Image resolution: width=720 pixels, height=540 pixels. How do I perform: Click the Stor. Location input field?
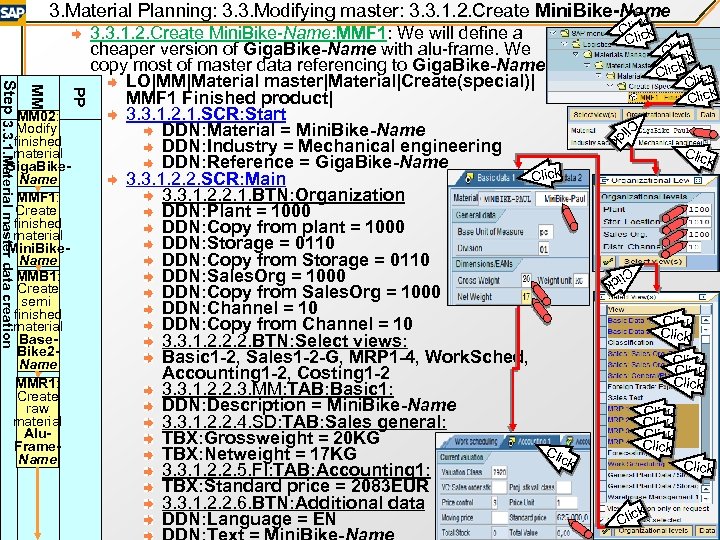[699, 222]
